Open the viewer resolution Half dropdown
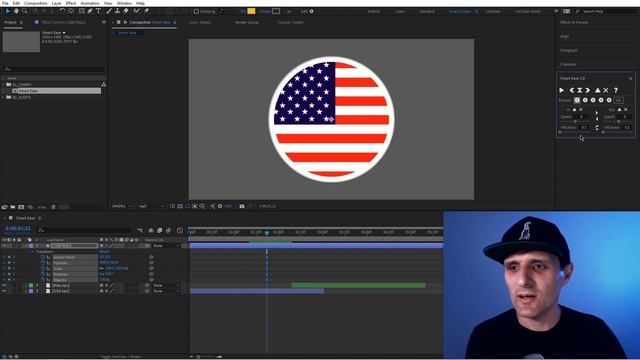Screen dimensions: 640x360 coord(151,207)
